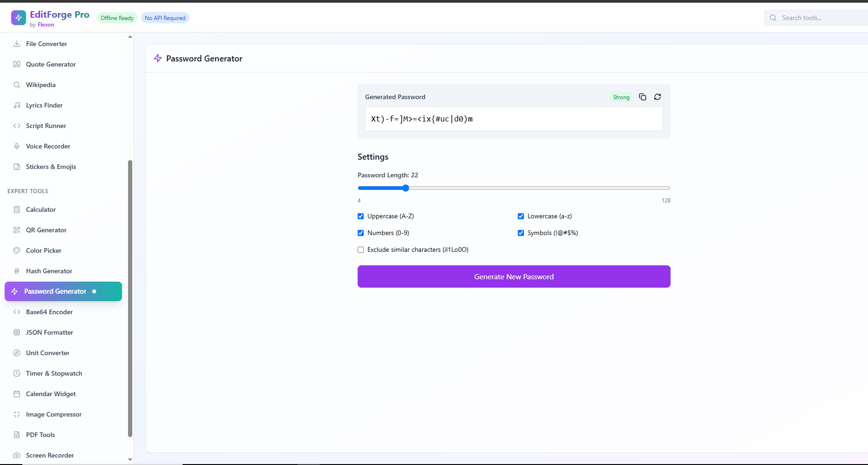Select Stickers & Emojis in sidebar

[63, 167]
